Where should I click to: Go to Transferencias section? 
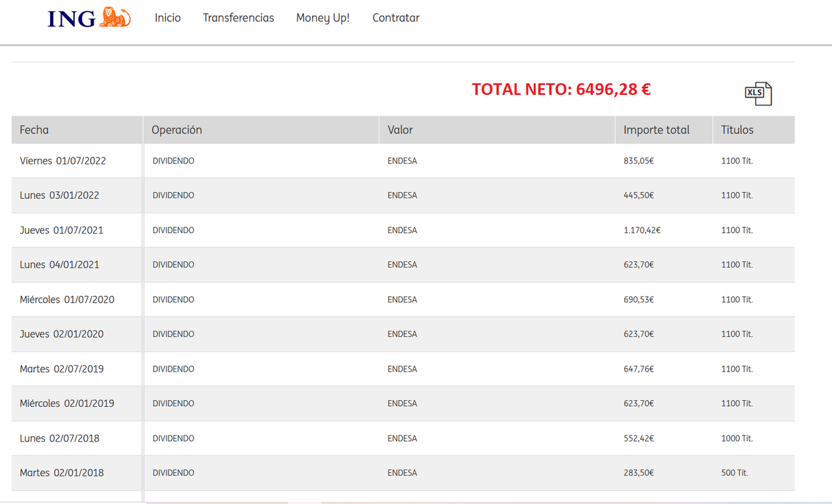pyautogui.click(x=239, y=18)
